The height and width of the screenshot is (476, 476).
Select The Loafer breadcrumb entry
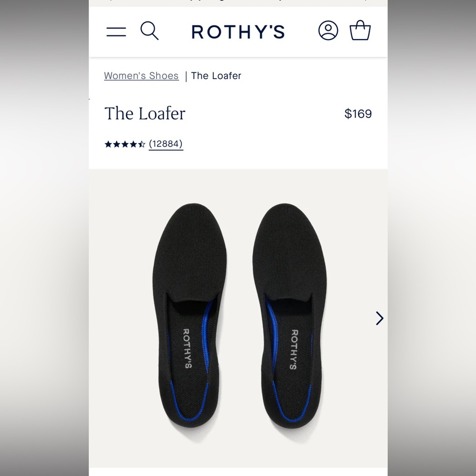tap(216, 76)
